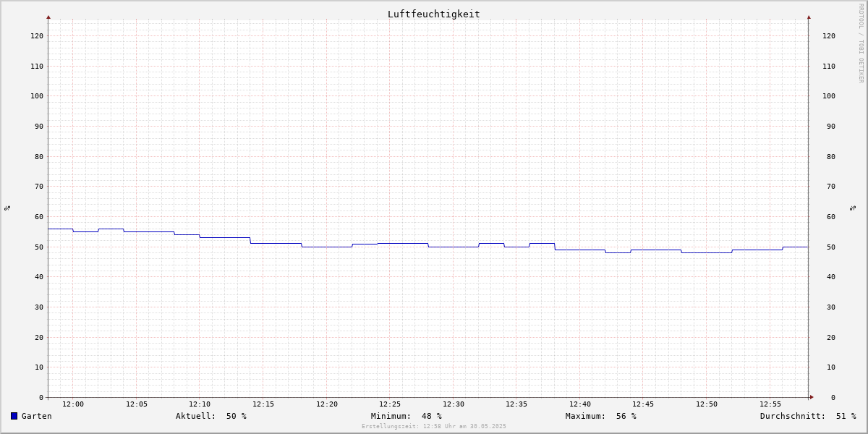Screen dimensions: 868x434
Task: Click the 12:05 time axis label
Action: coord(137,404)
